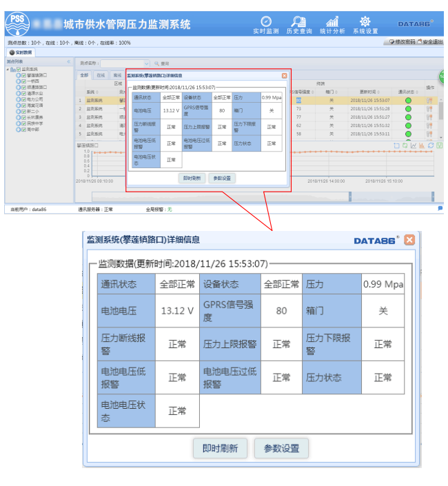Toggle the 一桥西 checkbox

(x=23, y=81)
